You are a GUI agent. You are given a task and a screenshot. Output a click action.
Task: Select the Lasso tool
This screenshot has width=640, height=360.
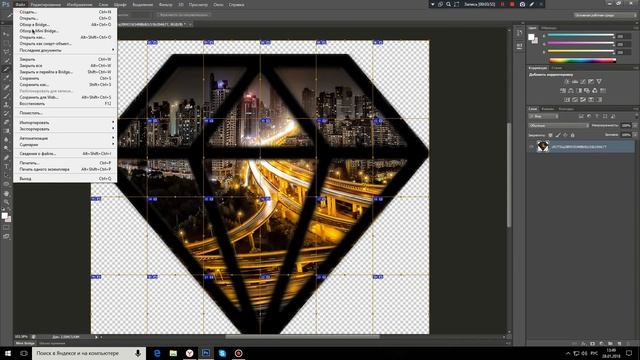(6, 52)
